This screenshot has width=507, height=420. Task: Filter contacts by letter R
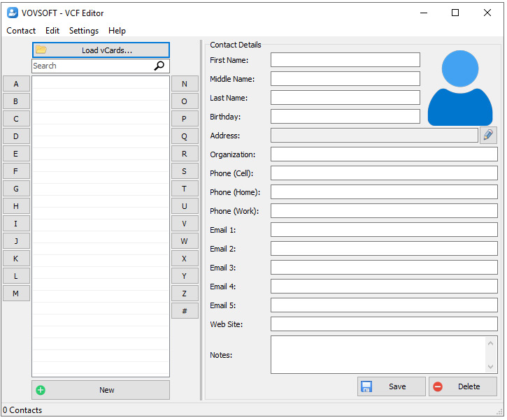(185, 154)
